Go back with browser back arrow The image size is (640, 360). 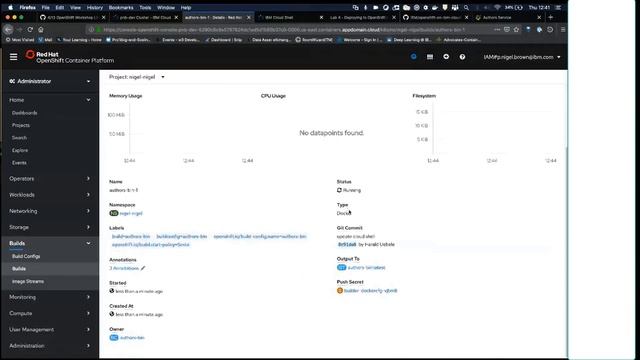[8, 29]
